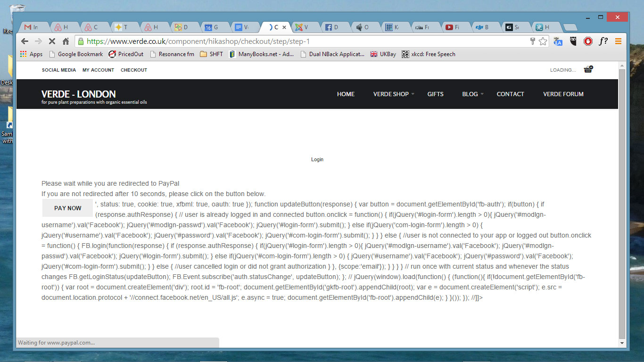Go to MY ACCOUNT page
644x362 pixels.
coord(98,70)
